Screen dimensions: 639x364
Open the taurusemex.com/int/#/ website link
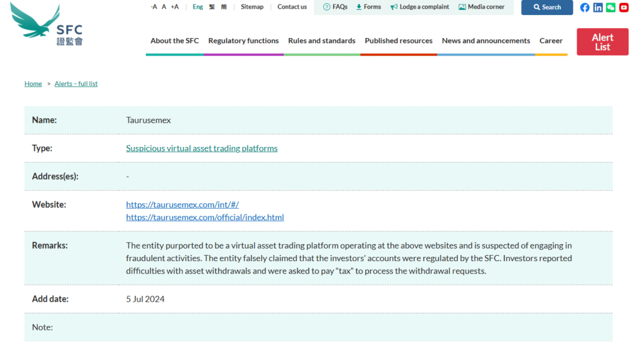[x=182, y=204]
